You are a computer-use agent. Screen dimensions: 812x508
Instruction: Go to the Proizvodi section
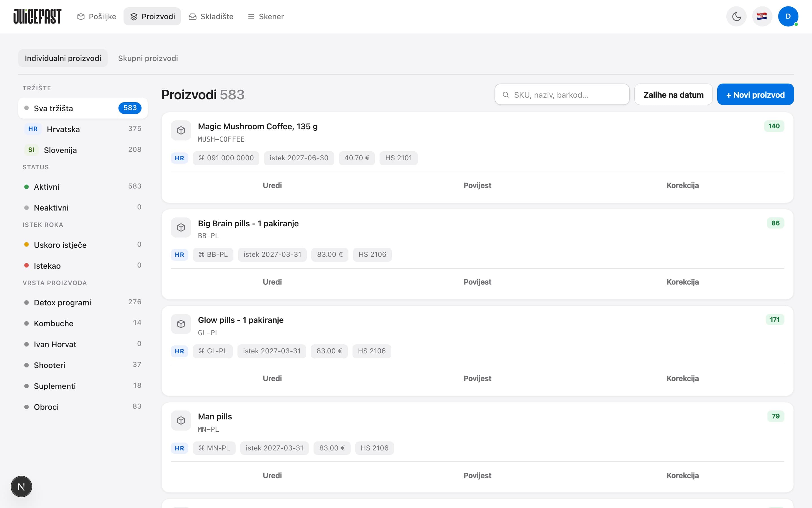[152, 16]
